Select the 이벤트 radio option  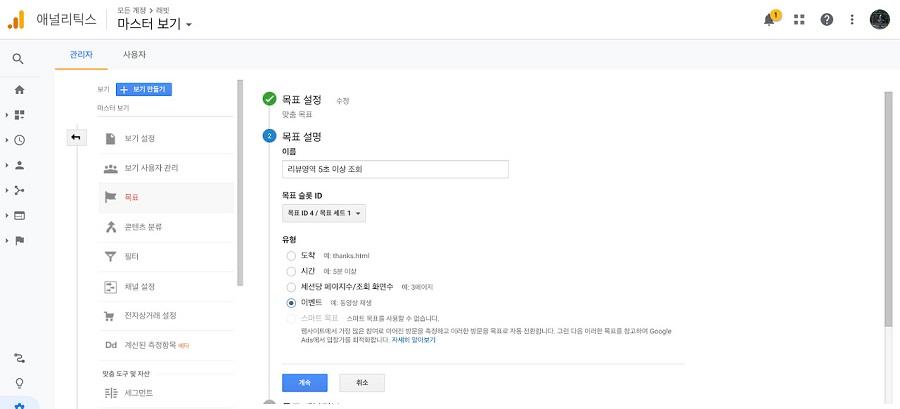click(x=291, y=302)
